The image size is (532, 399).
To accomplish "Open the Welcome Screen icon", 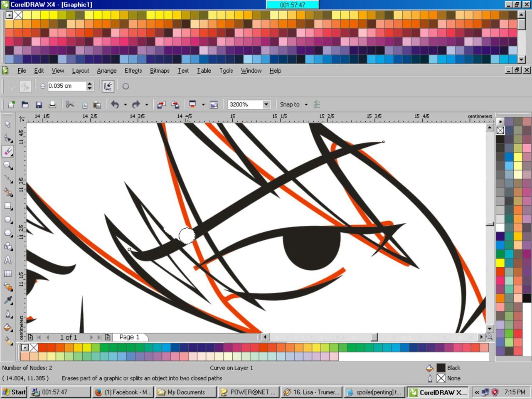I will [214, 105].
